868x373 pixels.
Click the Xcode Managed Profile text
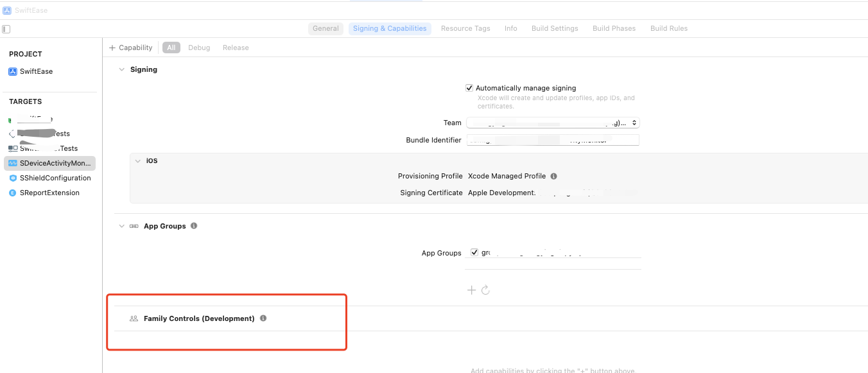click(x=507, y=176)
